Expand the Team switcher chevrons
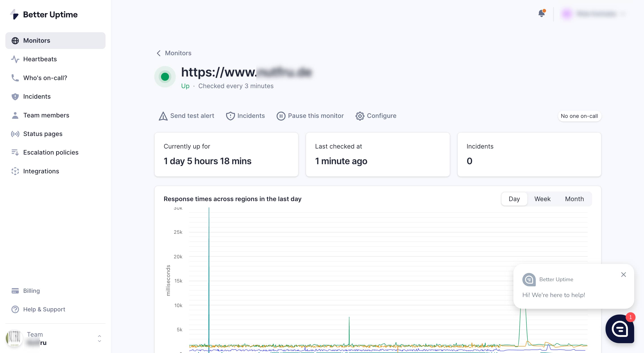This screenshot has height=353, width=644. [x=100, y=338]
